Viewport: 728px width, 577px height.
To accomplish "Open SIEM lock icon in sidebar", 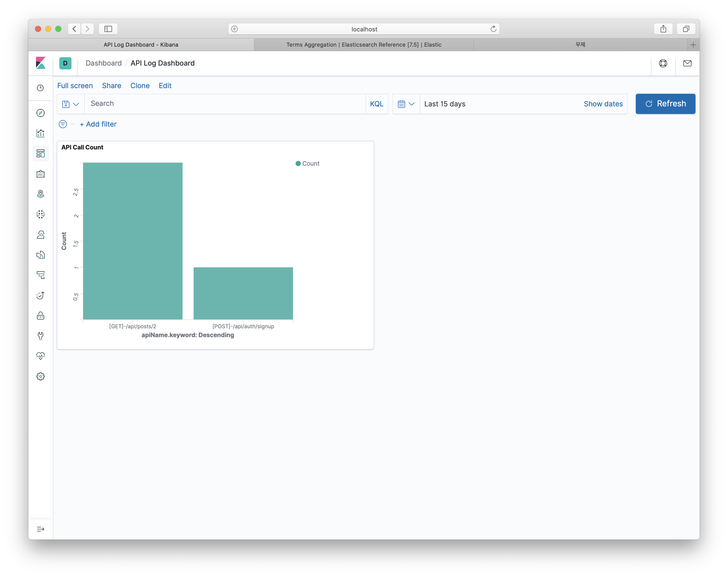I will [x=41, y=316].
